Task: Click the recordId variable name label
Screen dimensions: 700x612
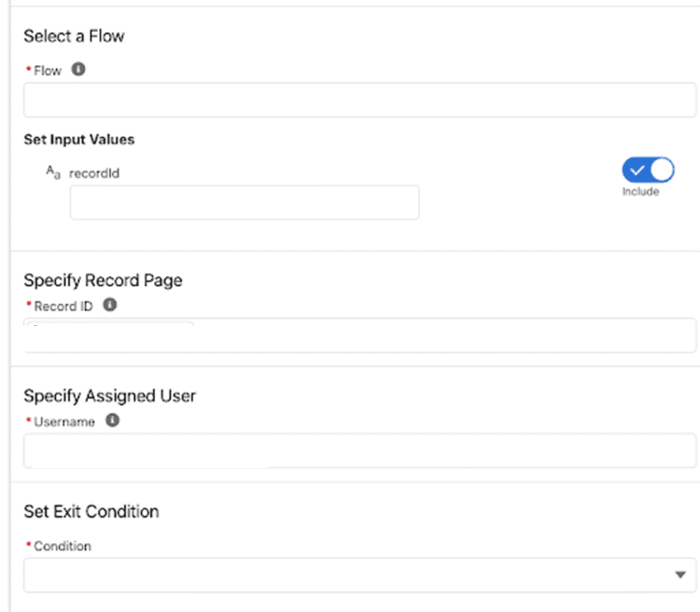Action: point(94,173)
